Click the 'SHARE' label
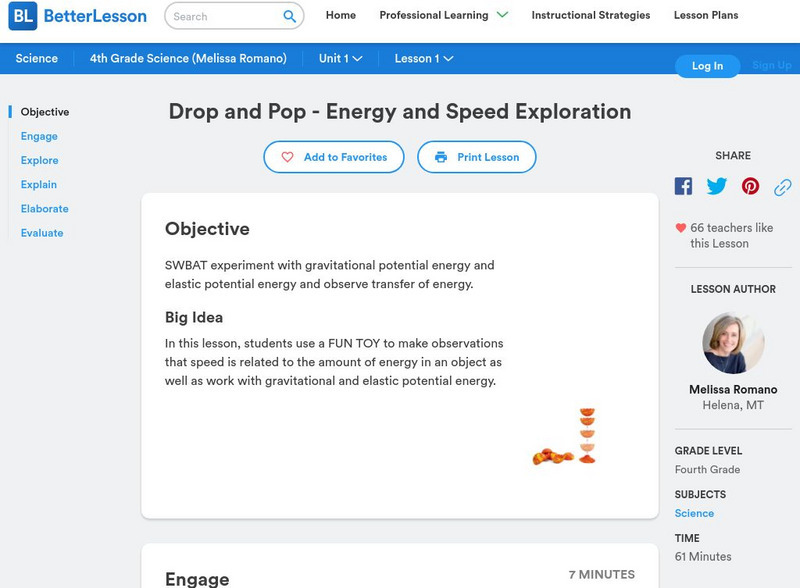The width and height of the screenshot is (800, 588). (x=733, y=156)
